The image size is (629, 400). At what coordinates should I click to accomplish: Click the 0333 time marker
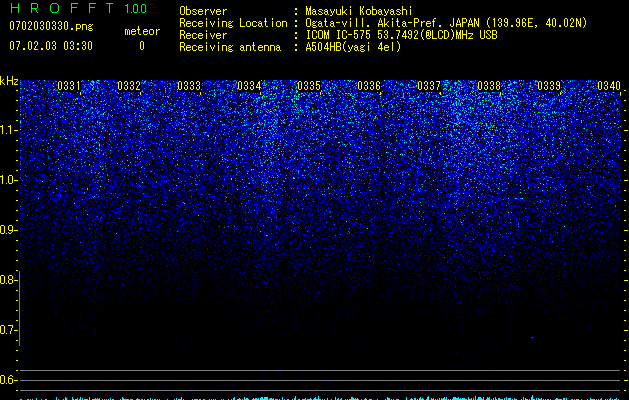[x=189, y=86]
